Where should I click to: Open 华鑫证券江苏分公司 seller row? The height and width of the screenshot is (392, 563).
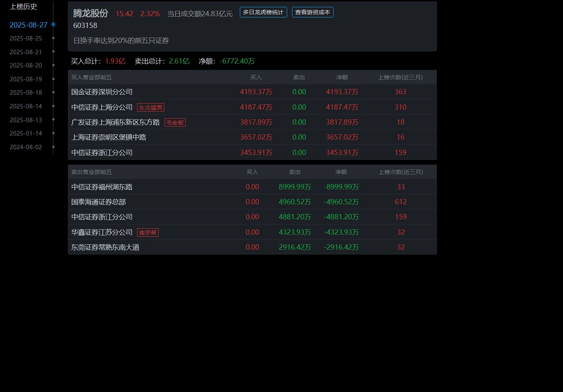coord(252,232)
